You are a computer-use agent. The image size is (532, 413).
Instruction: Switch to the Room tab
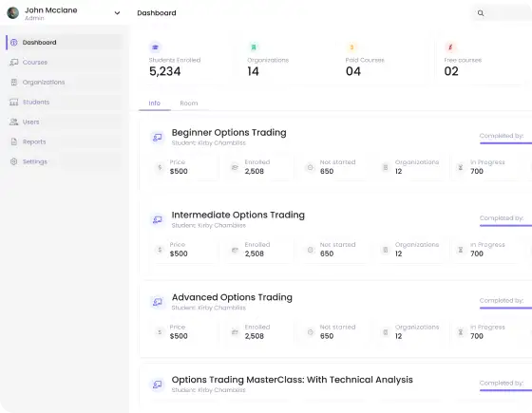click(x=189, y=103)
